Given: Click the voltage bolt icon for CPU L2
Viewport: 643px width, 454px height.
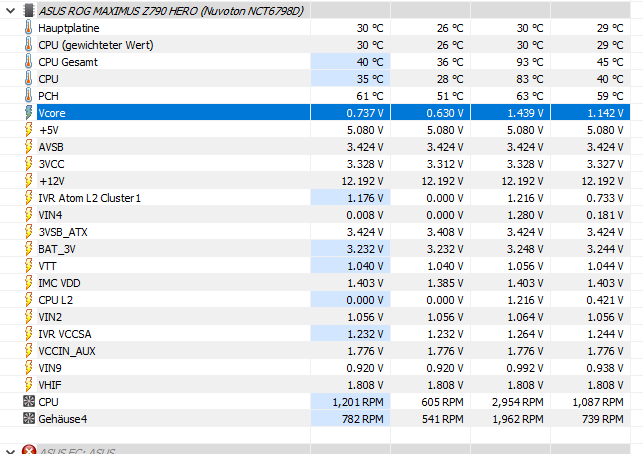Looking at the screenshot, I should (29, 300).
